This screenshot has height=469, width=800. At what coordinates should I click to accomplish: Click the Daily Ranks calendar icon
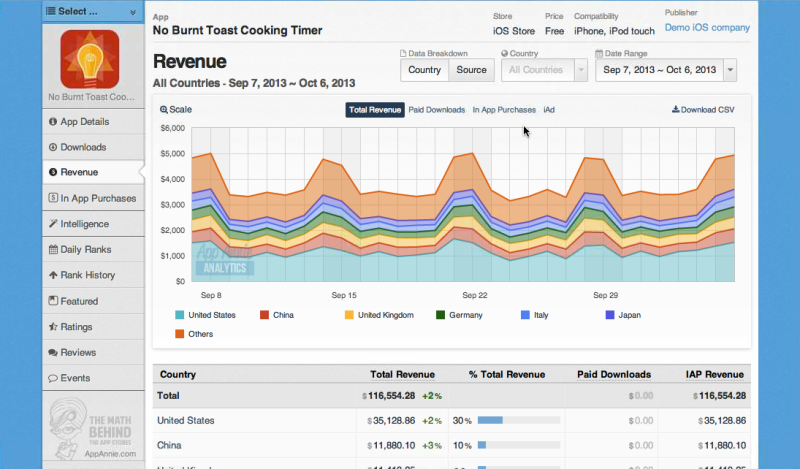[53, 250]
